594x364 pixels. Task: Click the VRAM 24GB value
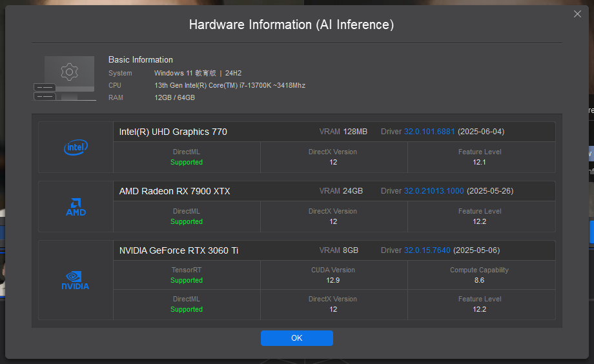[x=353, y=191]
